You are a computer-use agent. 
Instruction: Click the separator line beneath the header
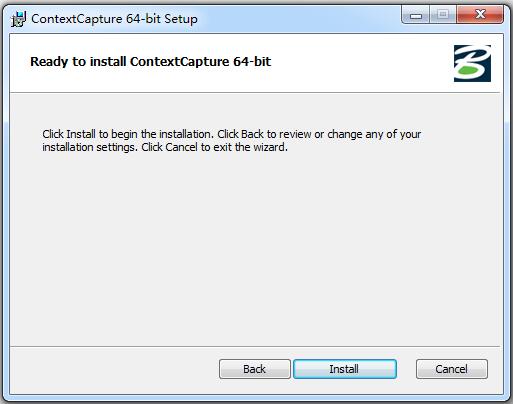pyautogui.click(x=255, y=92)
